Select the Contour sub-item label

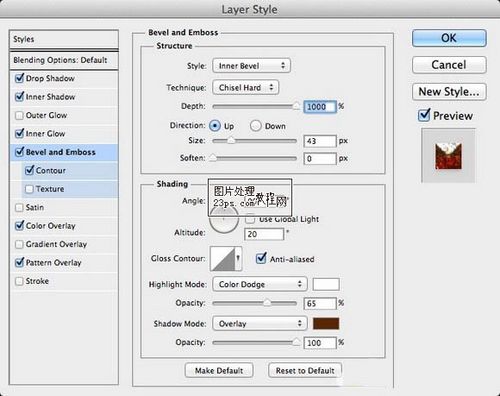point(51,170)
